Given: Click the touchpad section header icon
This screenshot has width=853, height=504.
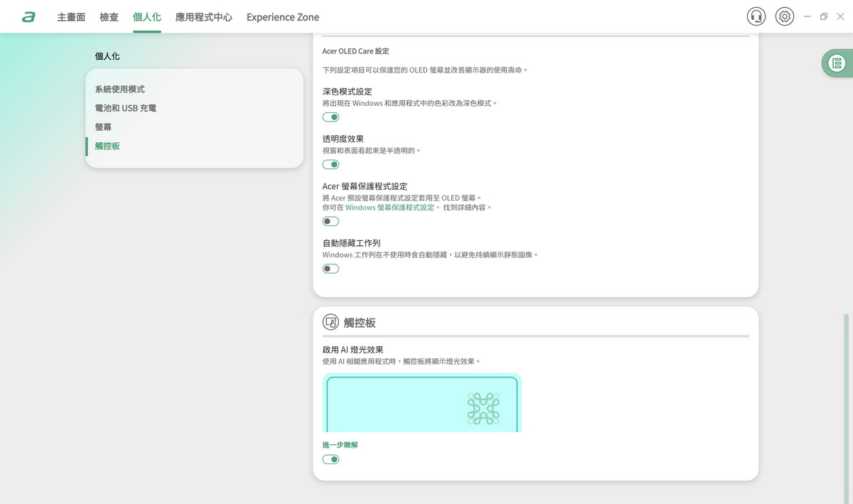Looking at the screenshot, I should click(331, 322).
